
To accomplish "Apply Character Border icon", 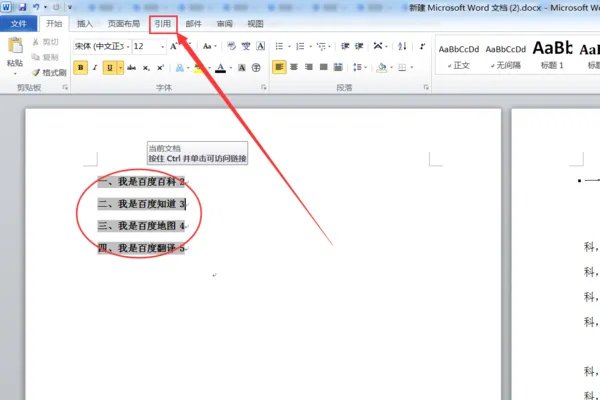I will (261, 46).
